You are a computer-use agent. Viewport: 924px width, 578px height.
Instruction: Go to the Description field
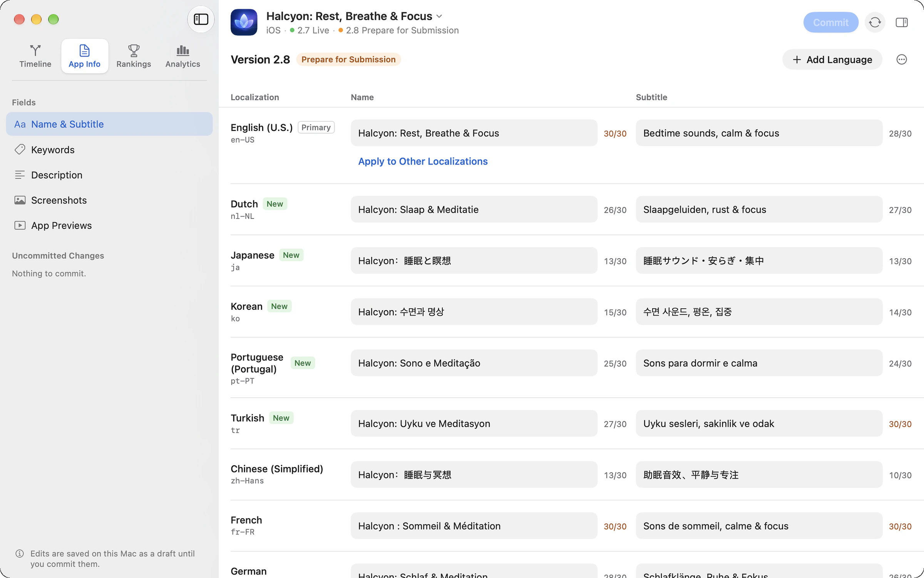point(109,175)
